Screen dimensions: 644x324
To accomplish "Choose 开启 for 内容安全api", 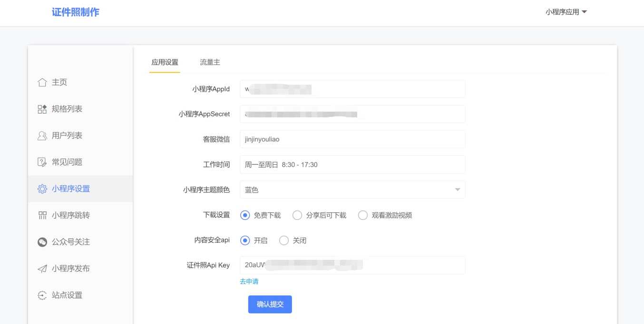I will click(x=245, y=240).
